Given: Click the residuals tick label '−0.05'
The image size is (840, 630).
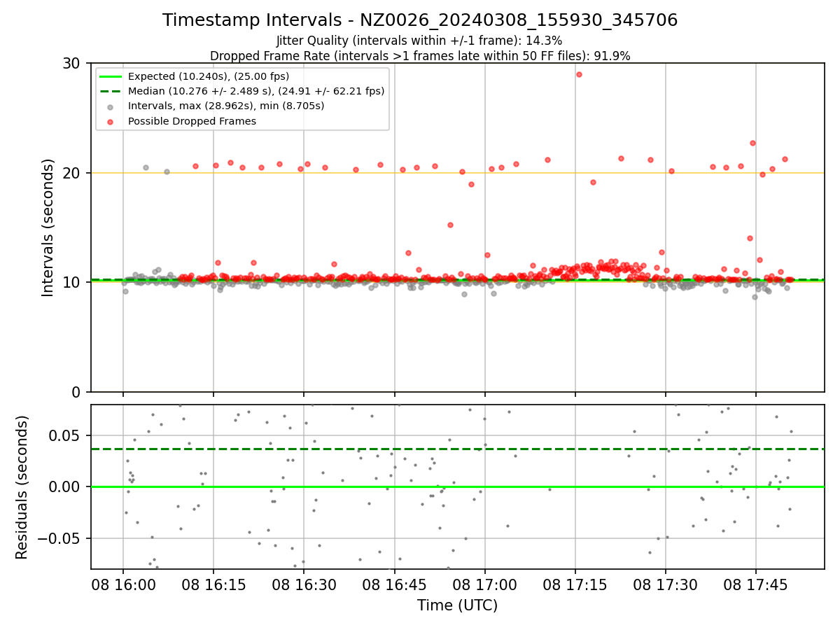Looking at the screenshot, I should point(60,538).
